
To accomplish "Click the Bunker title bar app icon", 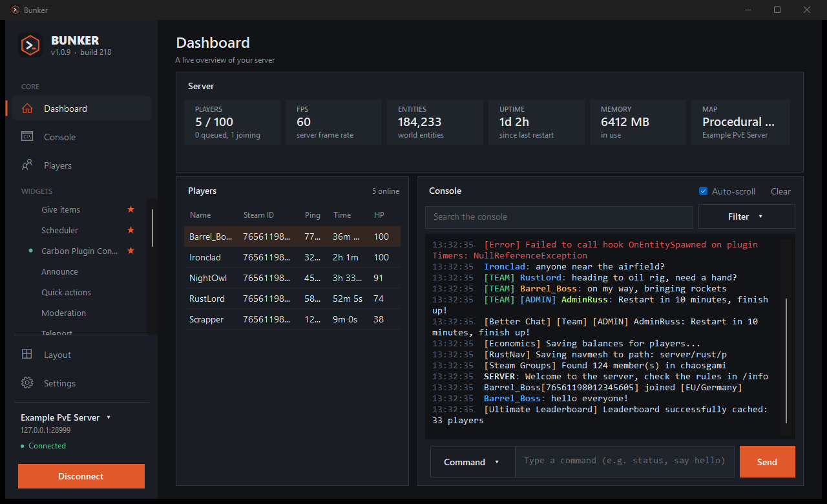I will [16, 10].
